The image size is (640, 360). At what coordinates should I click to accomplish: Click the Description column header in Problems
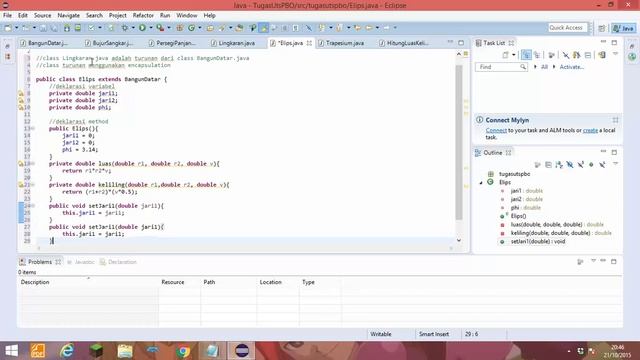pos(88,282)
